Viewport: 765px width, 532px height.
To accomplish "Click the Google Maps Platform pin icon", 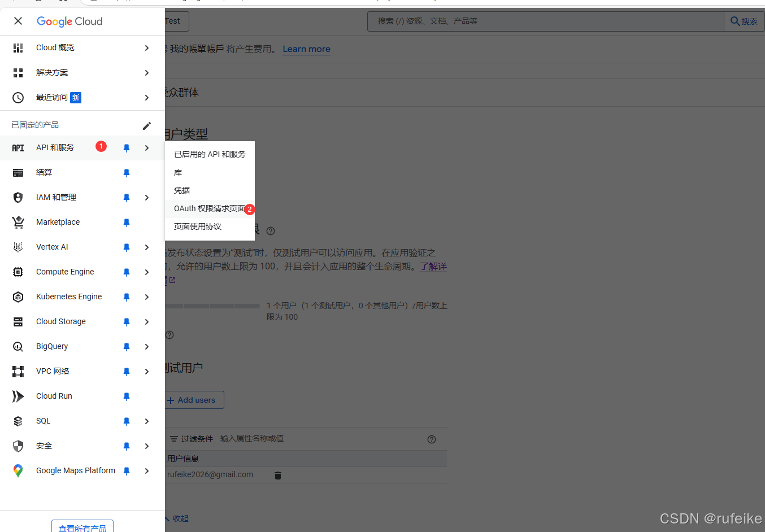I will (18, 471).
